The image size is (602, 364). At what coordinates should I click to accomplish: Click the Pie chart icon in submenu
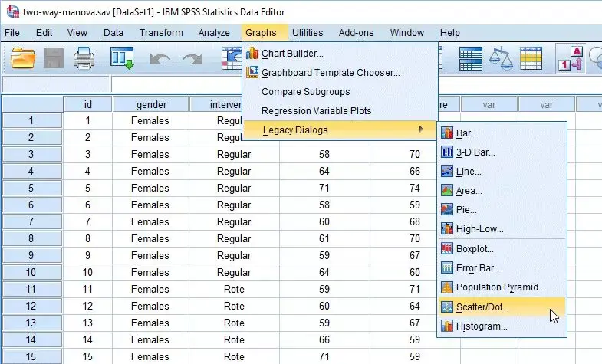(447, 209)
